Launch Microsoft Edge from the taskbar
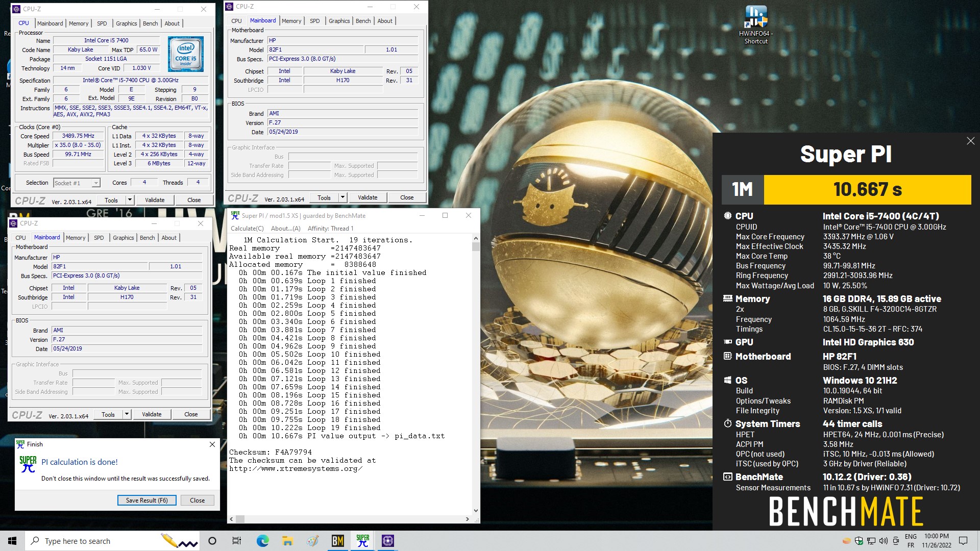This screenshot has height=551, width=980. 262,541
